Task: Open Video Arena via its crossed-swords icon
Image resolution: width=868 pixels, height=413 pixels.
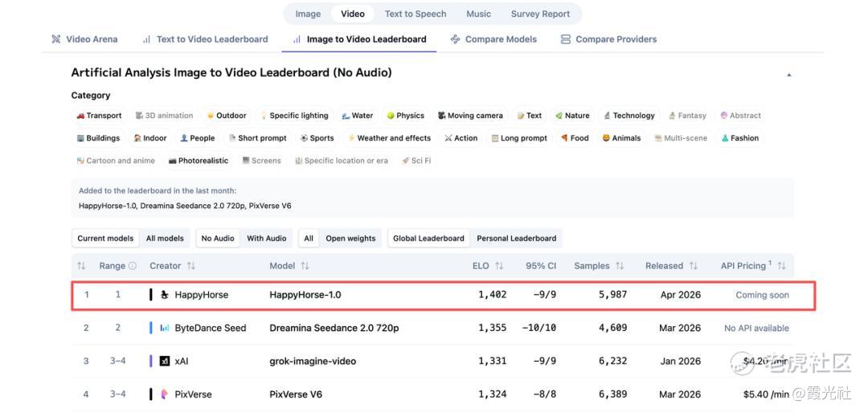Action: click(x=56, y=39)
